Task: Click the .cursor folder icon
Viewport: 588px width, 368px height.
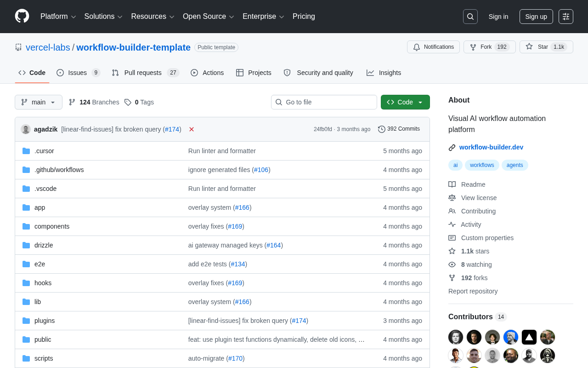Action: [x=26, y=151]
